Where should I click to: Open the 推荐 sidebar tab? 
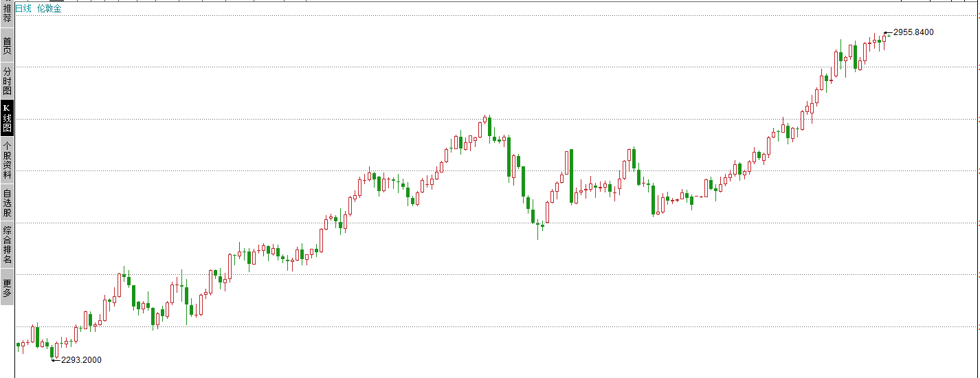point(7,13)
